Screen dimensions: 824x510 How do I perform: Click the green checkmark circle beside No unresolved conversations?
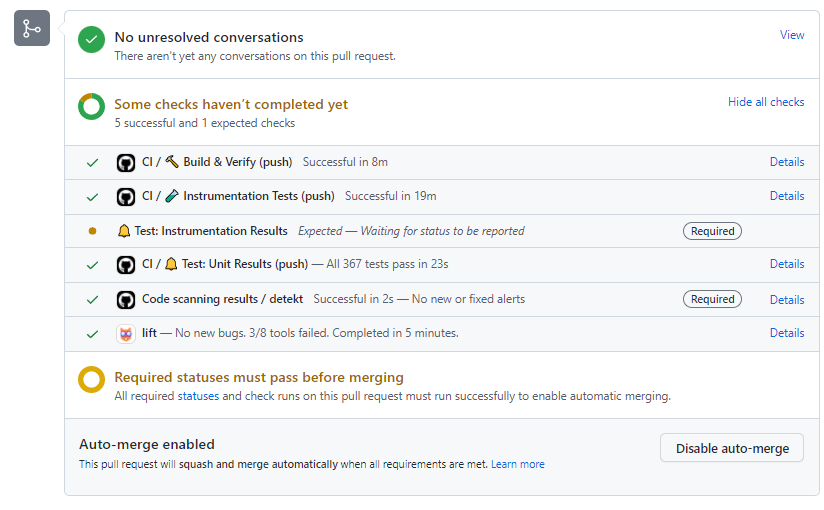(x=91, y=39)
